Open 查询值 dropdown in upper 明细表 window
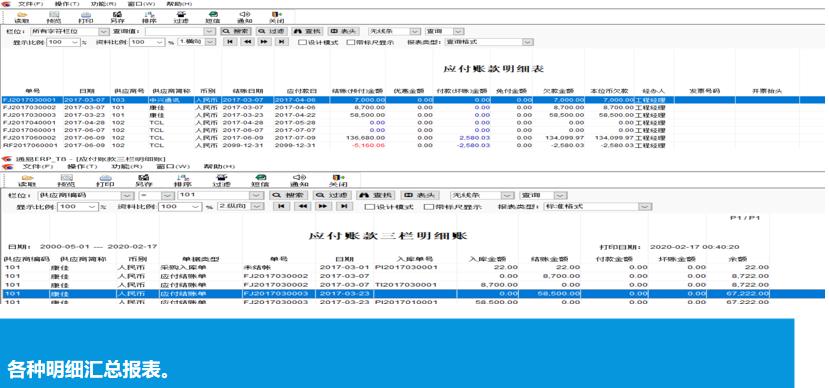 point(209,32)
